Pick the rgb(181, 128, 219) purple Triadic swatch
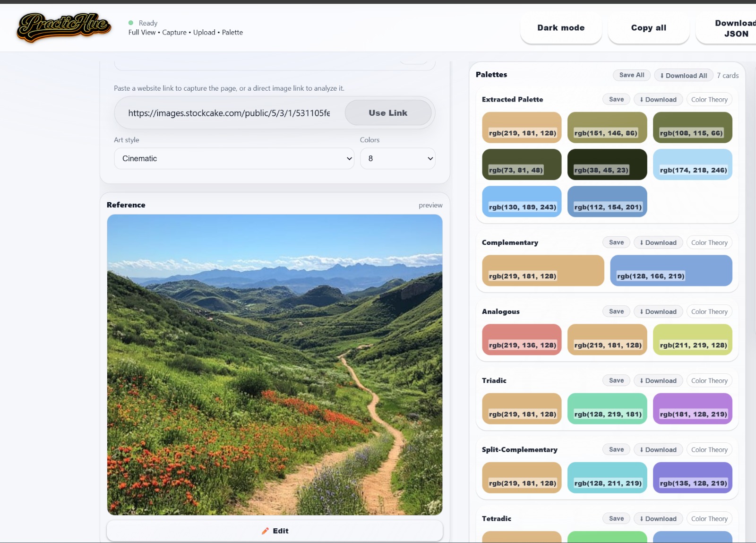756x543 pixels. point(692,409)
